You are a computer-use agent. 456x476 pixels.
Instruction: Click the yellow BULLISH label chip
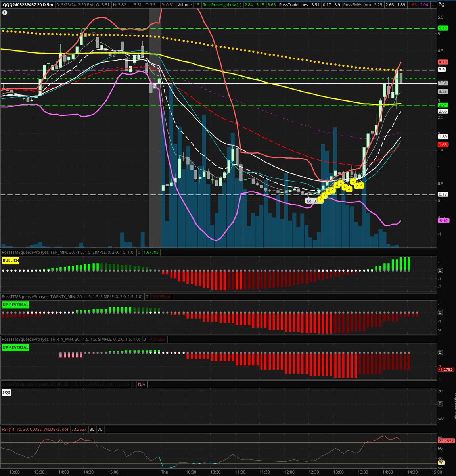[x=10, y=261]
